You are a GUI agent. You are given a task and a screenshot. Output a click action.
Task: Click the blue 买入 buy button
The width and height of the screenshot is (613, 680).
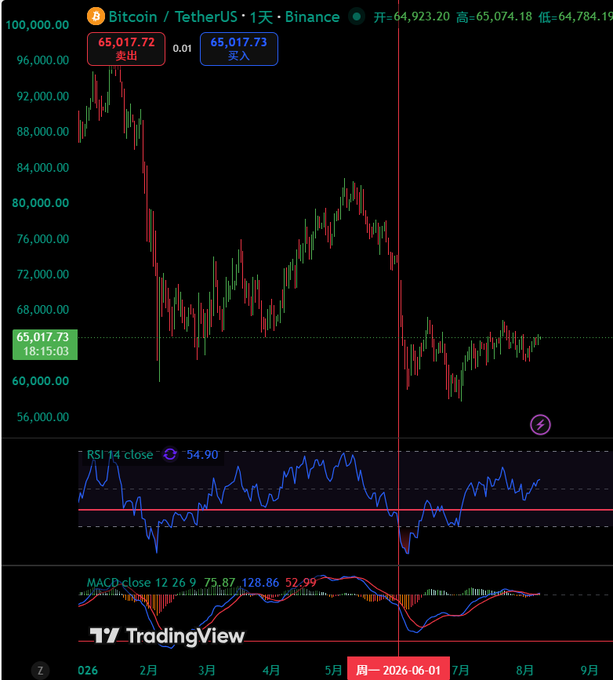239,49
